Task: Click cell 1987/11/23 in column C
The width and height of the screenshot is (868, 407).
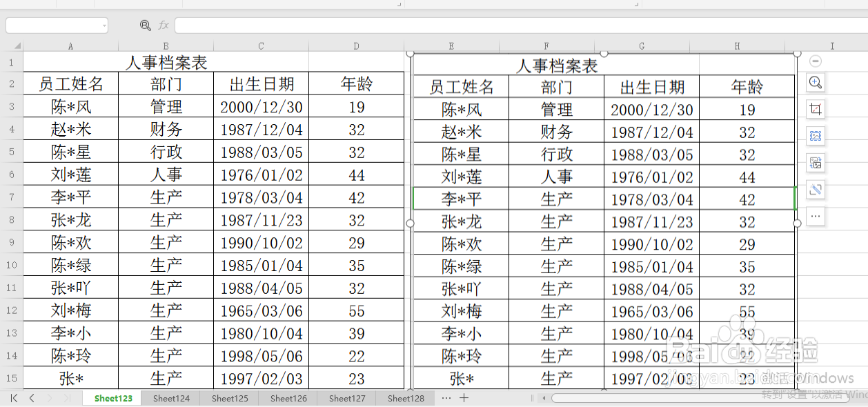Action: point(262,220)
